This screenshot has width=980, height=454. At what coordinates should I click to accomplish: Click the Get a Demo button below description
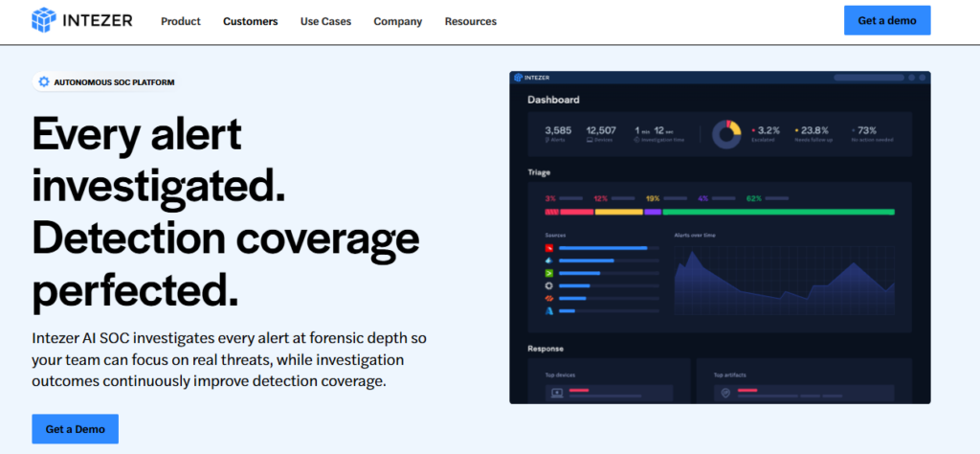point(75,429)
